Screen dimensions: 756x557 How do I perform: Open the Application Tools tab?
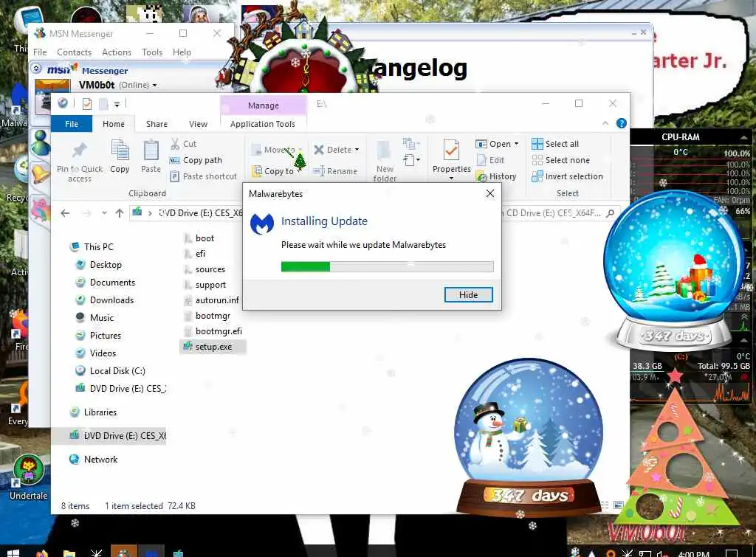(263, 124)
